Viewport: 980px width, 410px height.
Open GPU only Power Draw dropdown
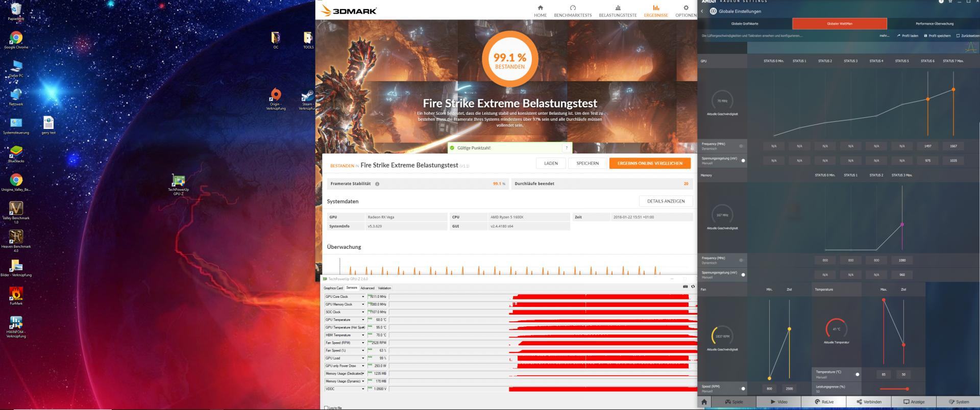363,366
